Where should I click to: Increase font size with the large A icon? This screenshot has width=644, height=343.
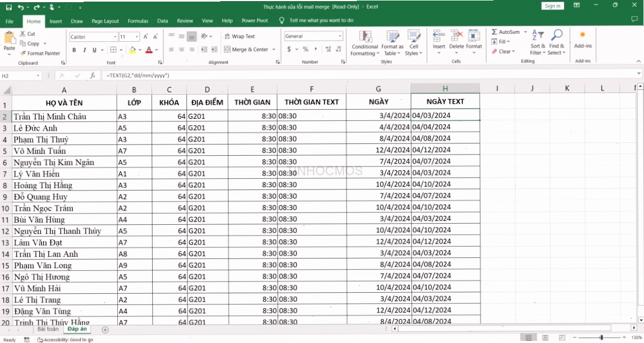(146, 36)
